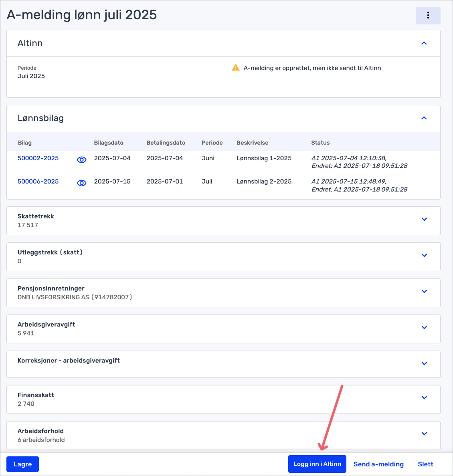
Task: Expand the Skattetrekk section
Action: coord(424,219)
